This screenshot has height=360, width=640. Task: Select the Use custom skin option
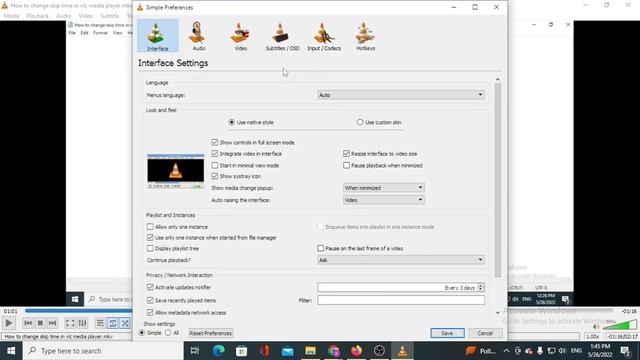coord(379,122)
